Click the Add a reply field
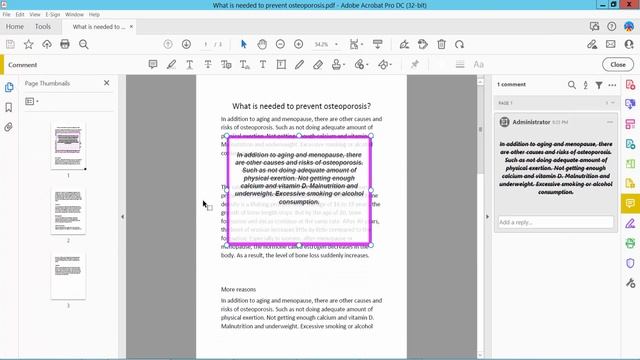The width and height of the screenshot is (640, 360). pos(555,222)
